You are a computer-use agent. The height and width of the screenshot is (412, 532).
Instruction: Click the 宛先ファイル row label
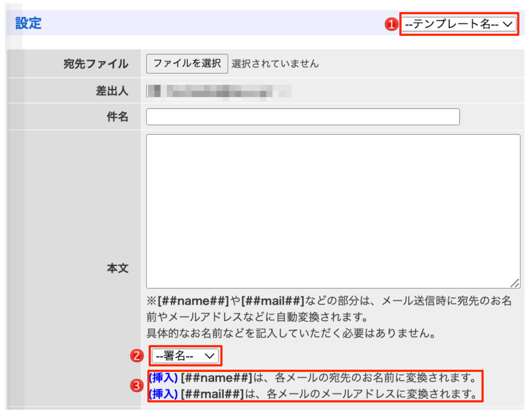96,63
